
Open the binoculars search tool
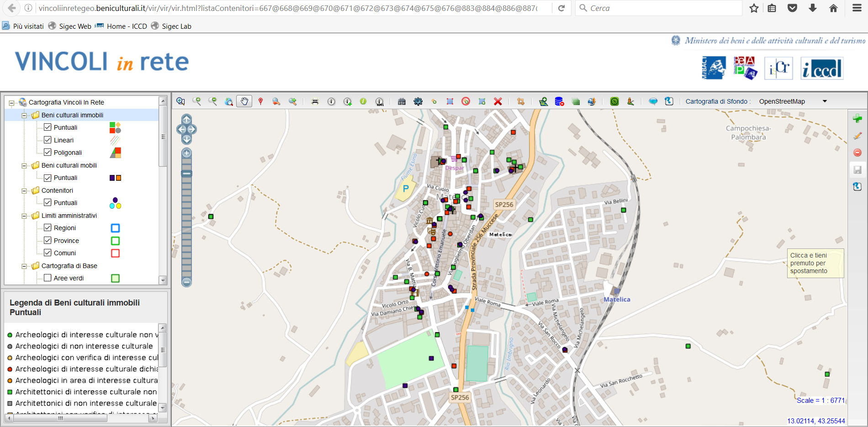coord(402,101)
